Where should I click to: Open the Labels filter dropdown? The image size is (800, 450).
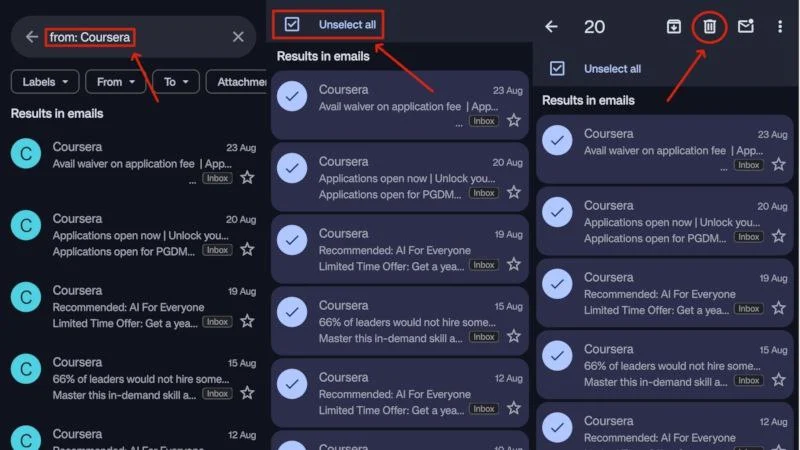45,82
